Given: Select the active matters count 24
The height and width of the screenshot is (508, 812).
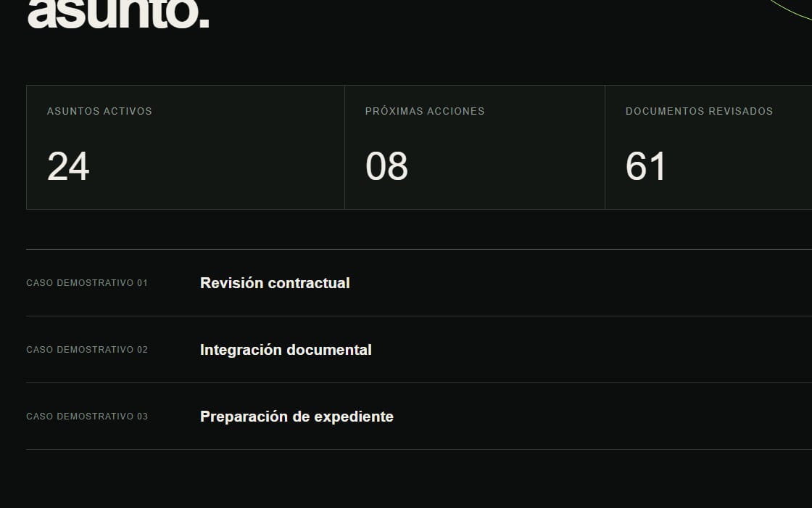Looking at the screenshot, I should tap(68, 166).
